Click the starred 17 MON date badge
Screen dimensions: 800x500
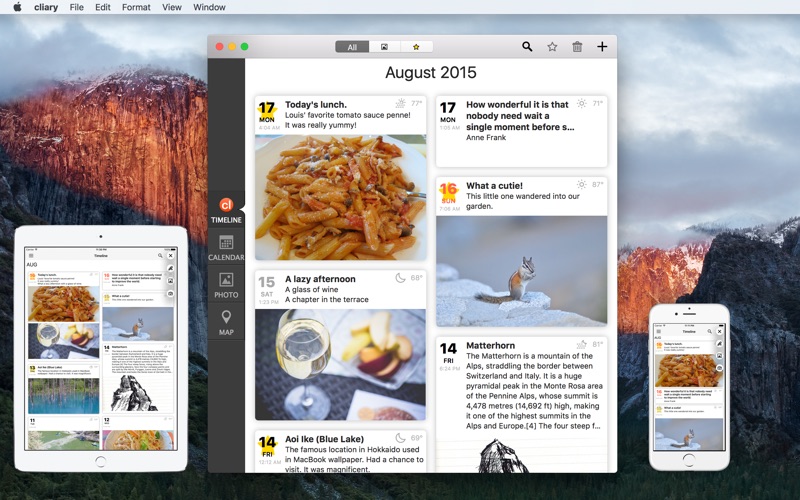pyautogui.click(x=267, y=111)
